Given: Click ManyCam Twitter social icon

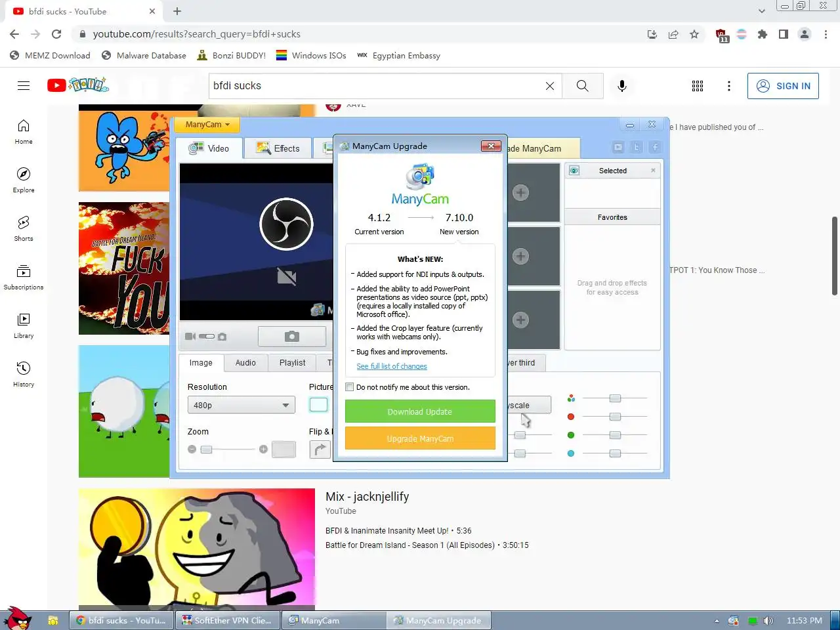Looking at the screenshot, I should (637, 148).
